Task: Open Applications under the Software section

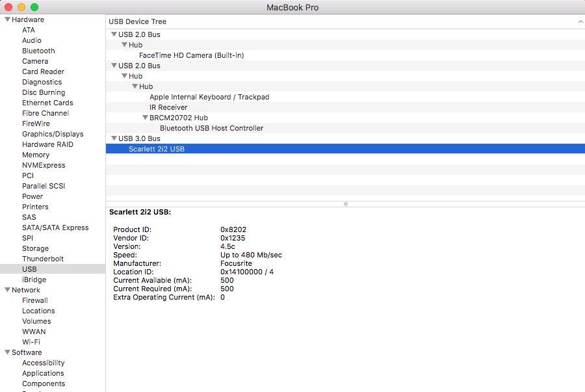Action: (x=43, y=372)
